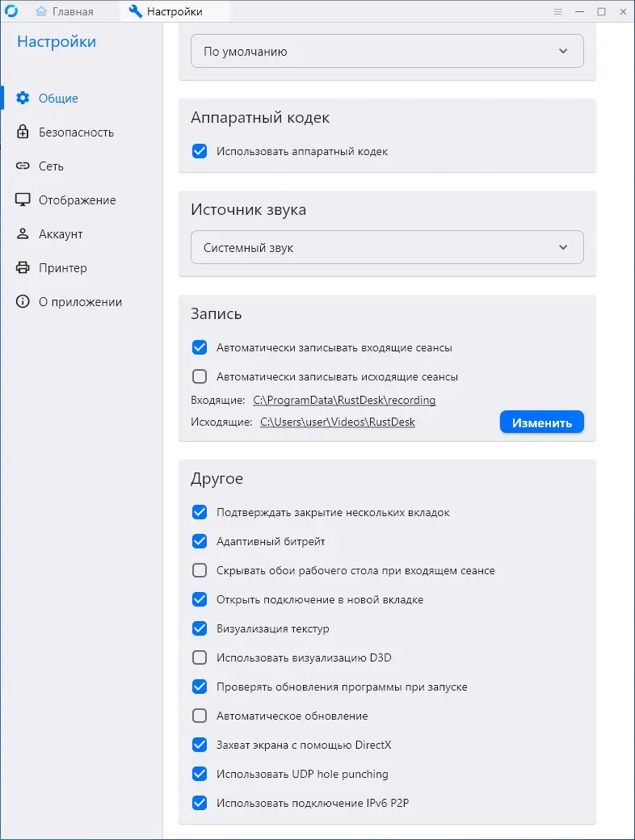Open the hamburger menu in title bar
The width and height of the screenshot is (635, 840).
[557, 11]
